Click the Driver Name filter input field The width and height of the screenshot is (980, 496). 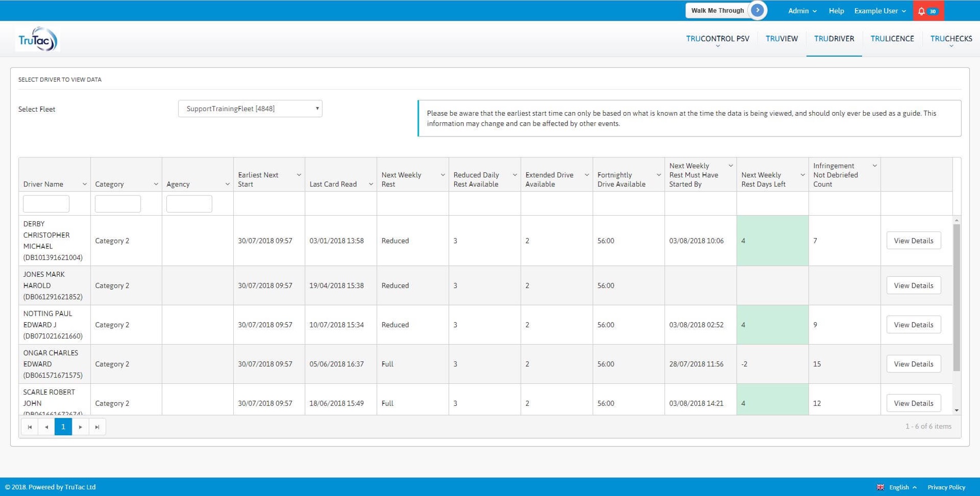[x=46, y=203]
